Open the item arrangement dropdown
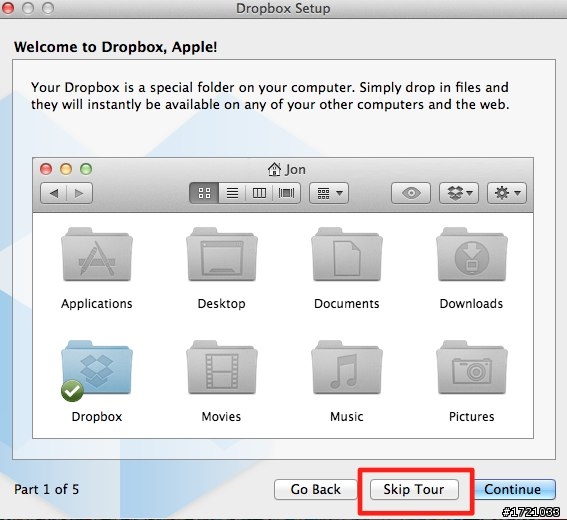This screenshot has width=567, height=520. (x=329, y=193)
